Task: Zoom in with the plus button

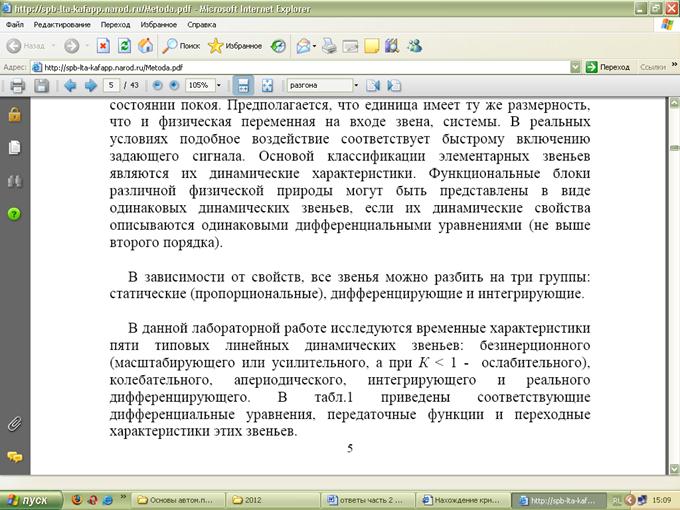Action: [174, 85]
